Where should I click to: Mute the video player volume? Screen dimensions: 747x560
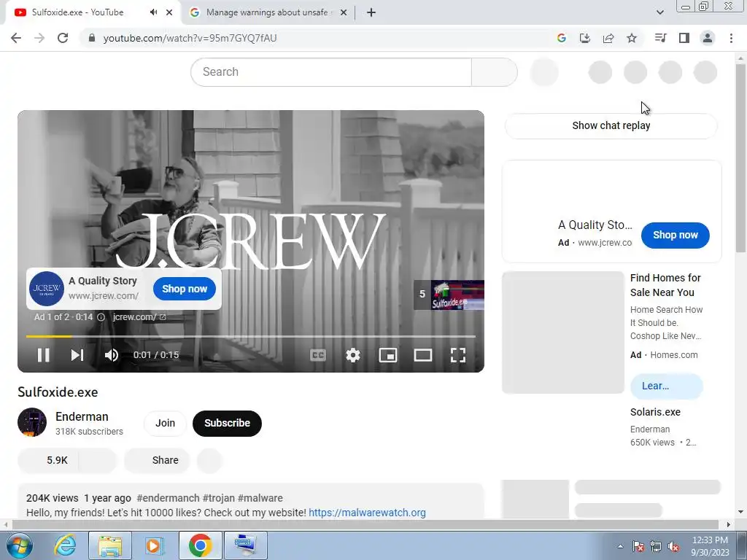[112, 355]
